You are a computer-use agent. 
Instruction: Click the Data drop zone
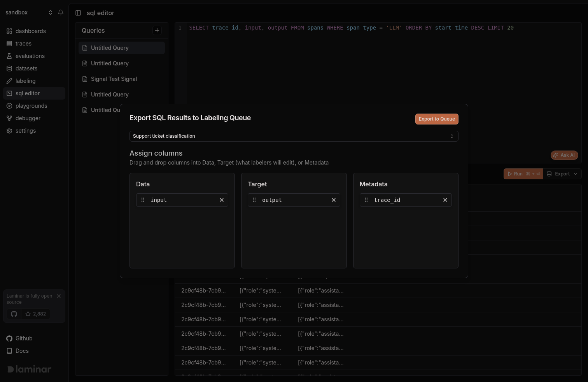coord(182,221)
